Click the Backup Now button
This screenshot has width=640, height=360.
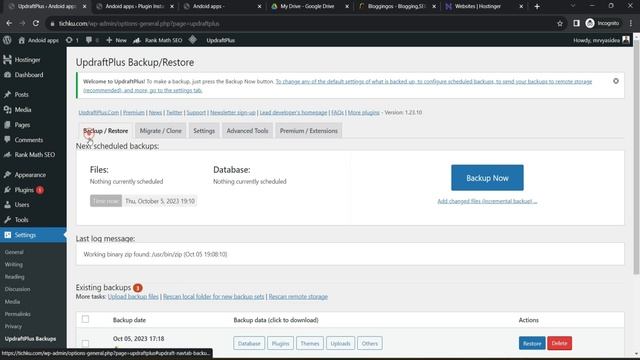pyautogui.click(x=487, y=178)
